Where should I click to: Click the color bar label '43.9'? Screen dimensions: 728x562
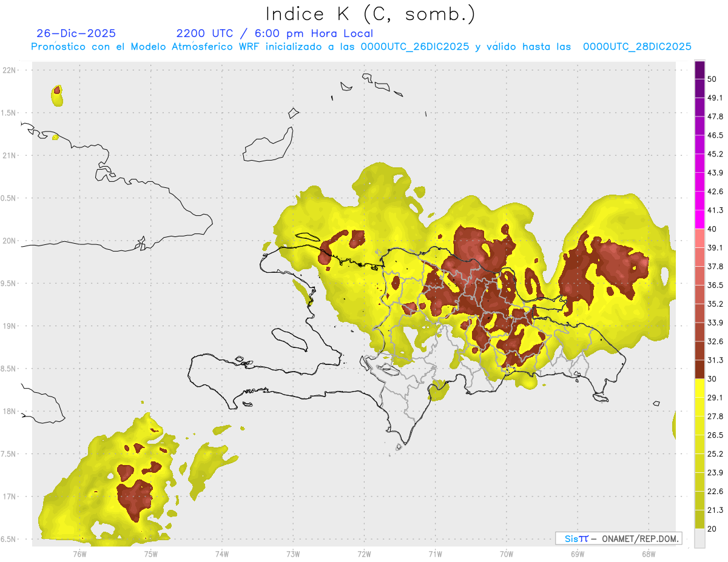715,173
